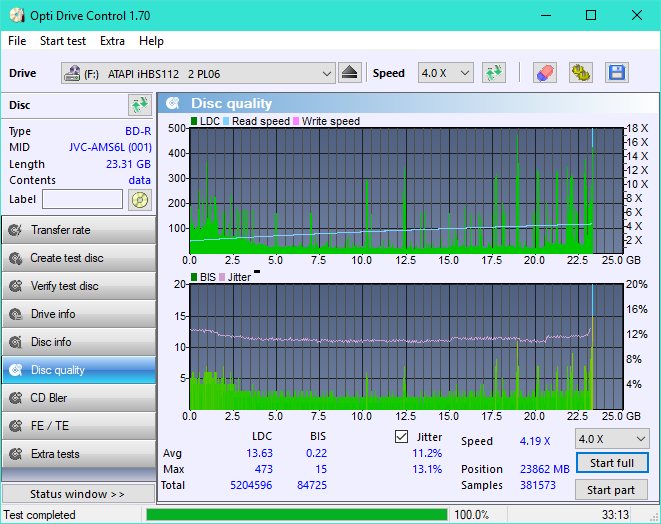This screenshot has height=524, width=661.
Task: Click the Verify test disc sidebar icon
Action: click(x=16, y=286)
